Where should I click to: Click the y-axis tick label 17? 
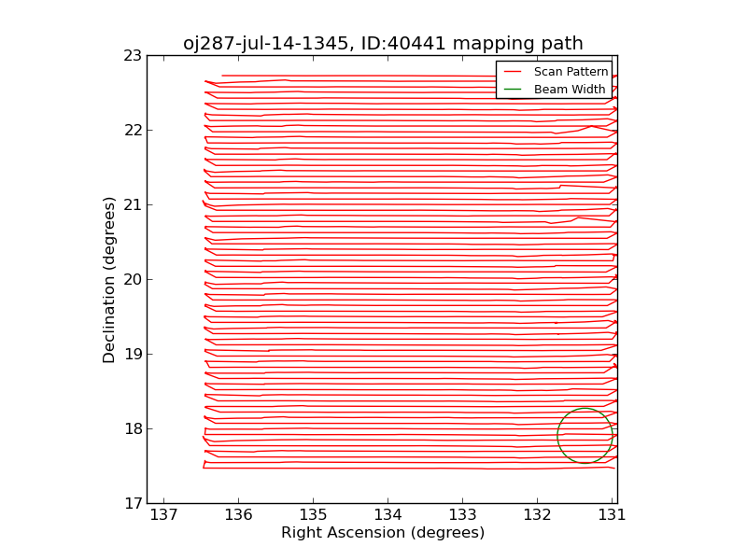pyautogui.click(x=133, y=503)
